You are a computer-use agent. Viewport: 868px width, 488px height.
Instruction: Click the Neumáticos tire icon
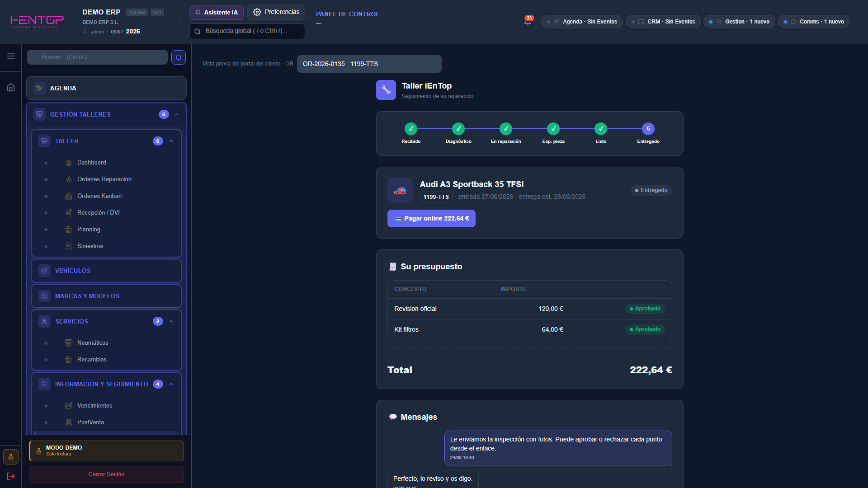pos(69,343)
